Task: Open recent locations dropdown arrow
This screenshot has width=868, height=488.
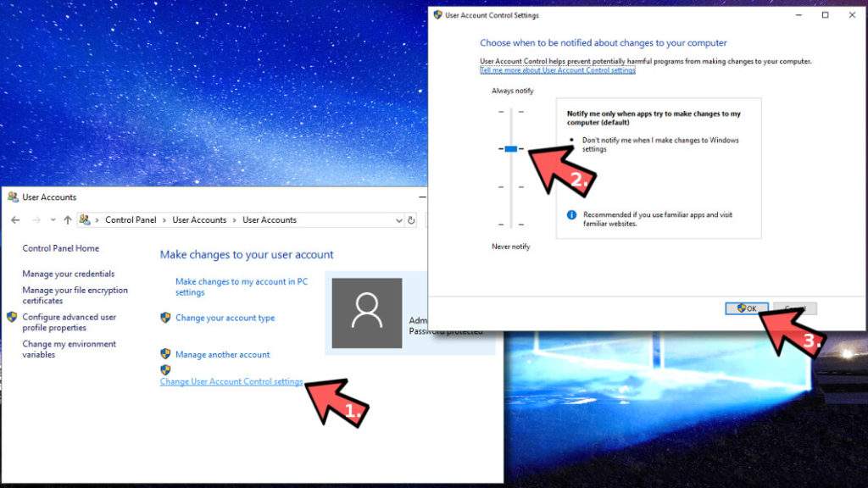Action: [53, 220]
